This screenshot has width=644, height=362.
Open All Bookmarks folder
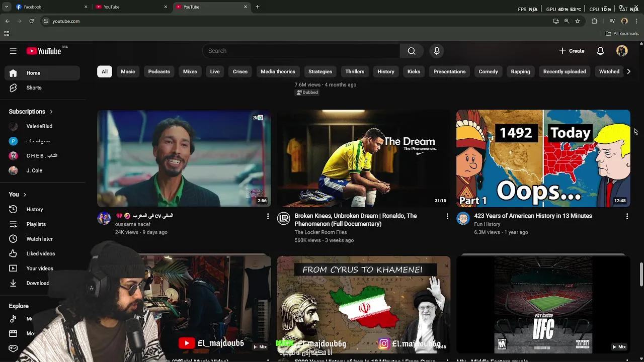pos(622,34)
